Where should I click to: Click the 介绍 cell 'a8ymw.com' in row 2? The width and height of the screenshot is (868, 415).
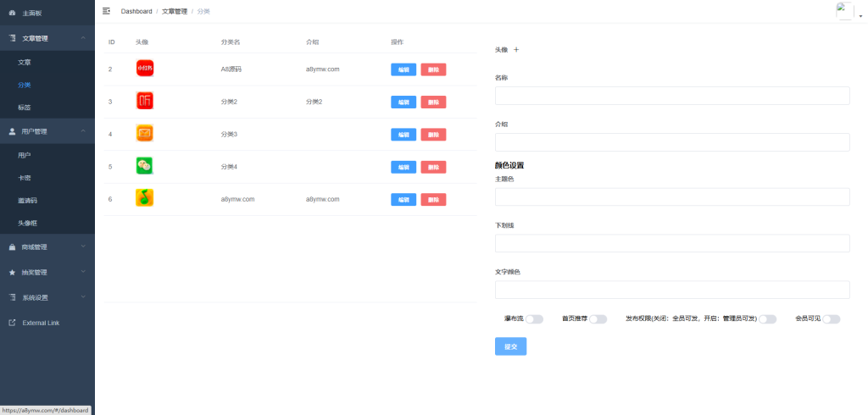[x=323, y=69]
